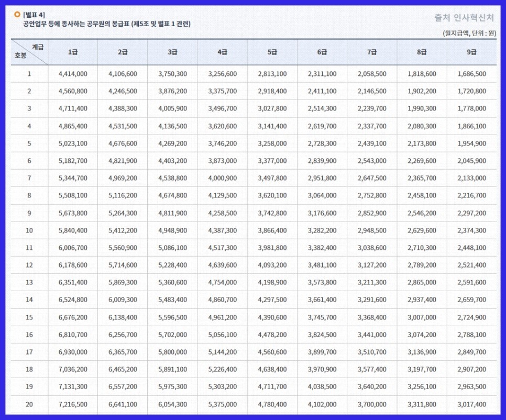Click the value 4,038,500
The image size is (506, 420).
point(322,387)
